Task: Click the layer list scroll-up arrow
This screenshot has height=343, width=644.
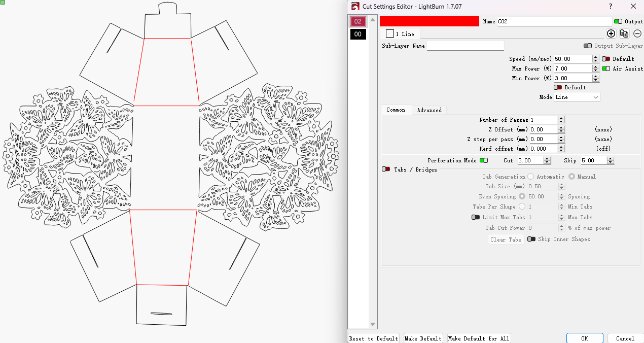Action: tap(373, 20)
